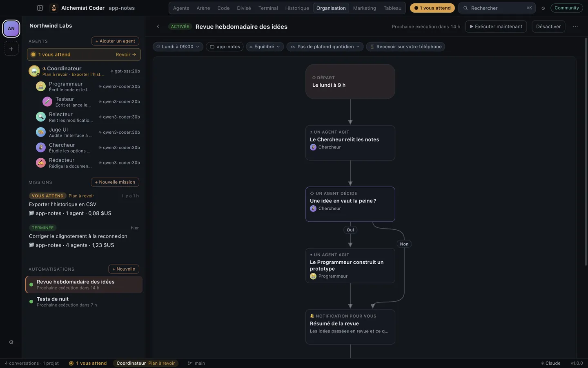Click the 1 vous attend pill in top bar
Image resolution: width=588 pixels, height=368 pixels.
pyautogui.click(x=432, y=8)
